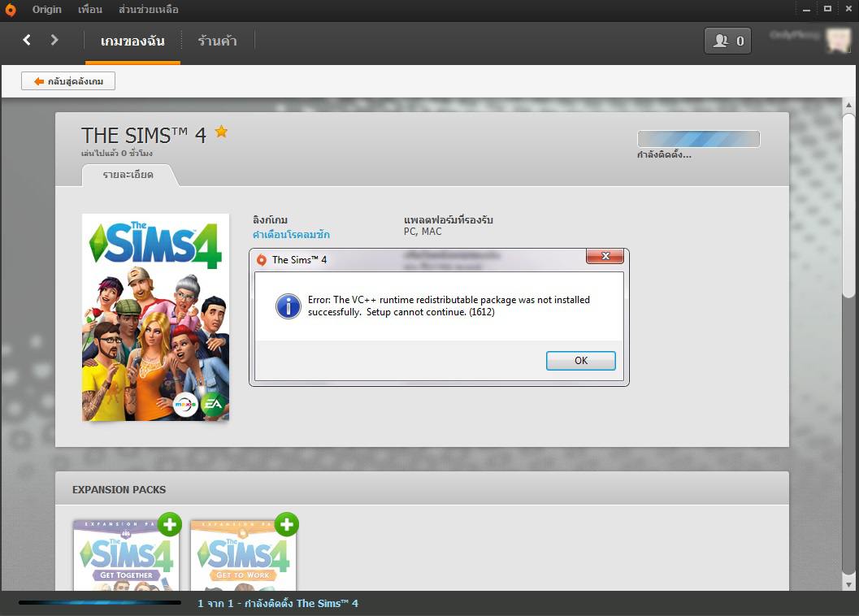Toggle the favorite star for The Sims 4
The width and height of the screenshot is (859, 616).
(221, 132)
